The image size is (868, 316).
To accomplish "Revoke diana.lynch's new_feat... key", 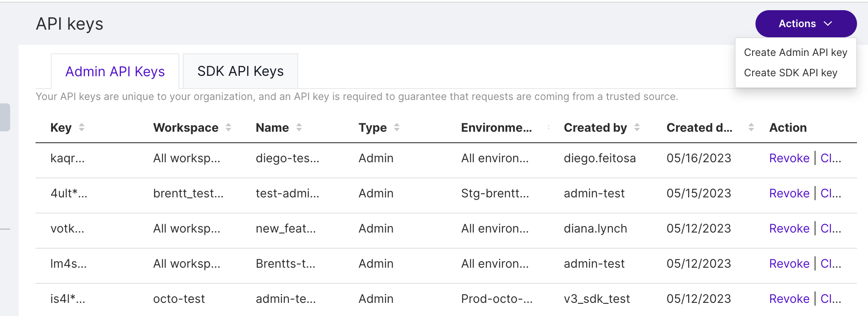I will [789, 229].
